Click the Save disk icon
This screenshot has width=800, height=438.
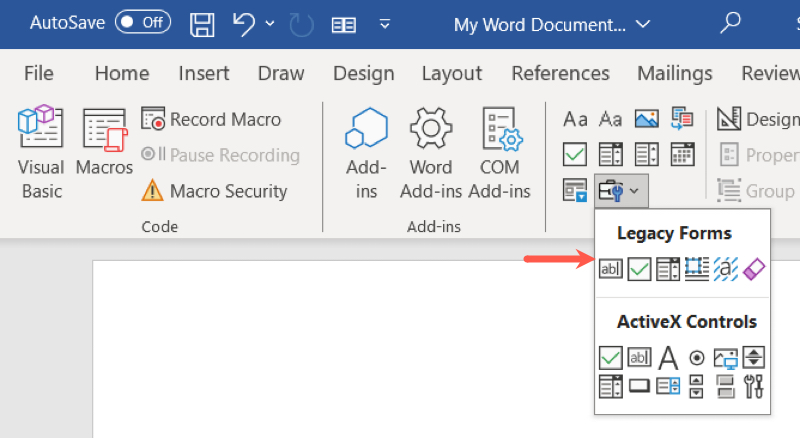202,24
